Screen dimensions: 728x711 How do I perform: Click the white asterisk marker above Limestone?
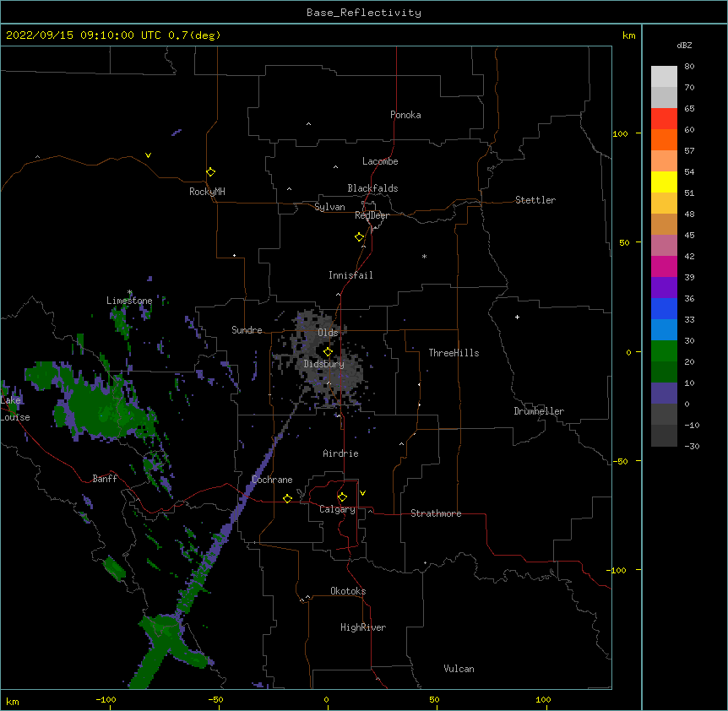pyautogui.click(x=130, y=292)
